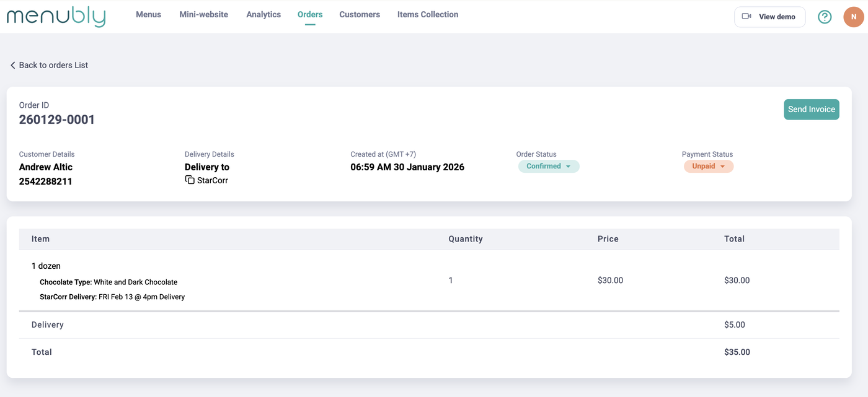Image resolution: width=868 pixels, height=397 pixels.
Task: Click the order ID 260129-0001
Action: point(57,120)
